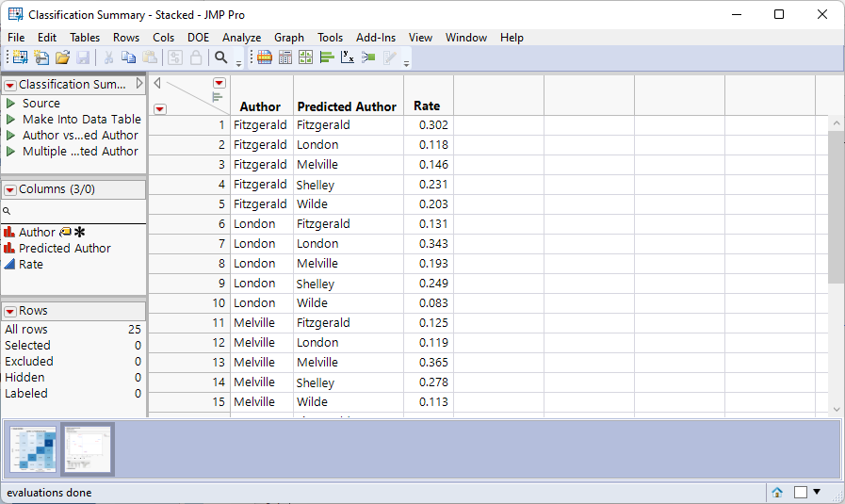The height and width of the screenshot is (504, 845).
Task: Click the columns search input field
Action: (x=73, y=211)
